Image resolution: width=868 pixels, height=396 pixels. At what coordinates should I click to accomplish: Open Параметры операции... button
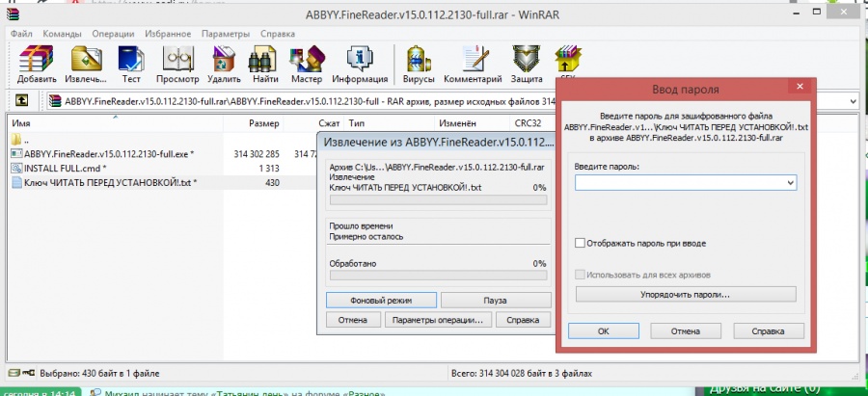click(x=438, y=320)
